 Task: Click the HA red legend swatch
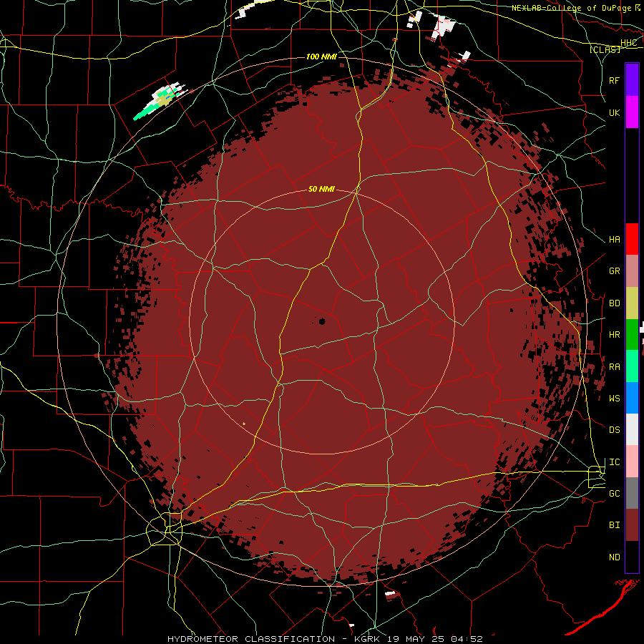coord(632,239)
